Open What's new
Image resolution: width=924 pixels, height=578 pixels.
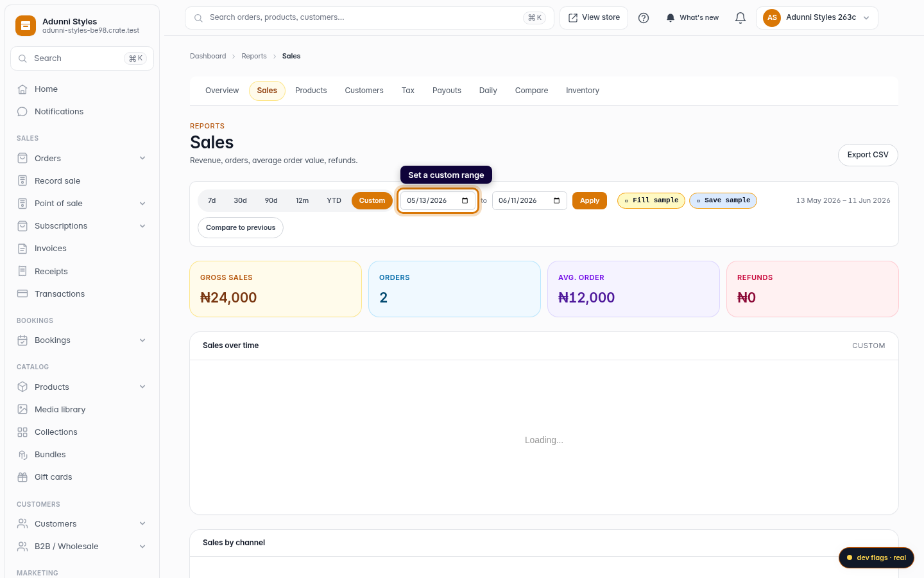click(692, 18)
